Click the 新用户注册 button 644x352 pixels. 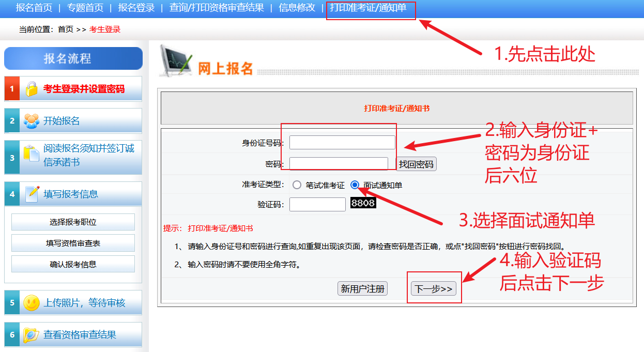tap(362, 289)
